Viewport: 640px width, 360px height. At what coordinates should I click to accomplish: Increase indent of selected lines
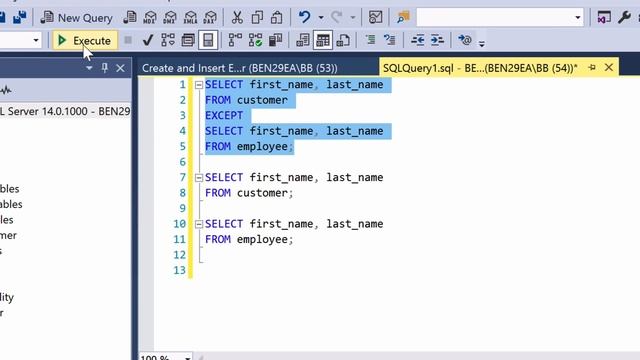(437, 40)
